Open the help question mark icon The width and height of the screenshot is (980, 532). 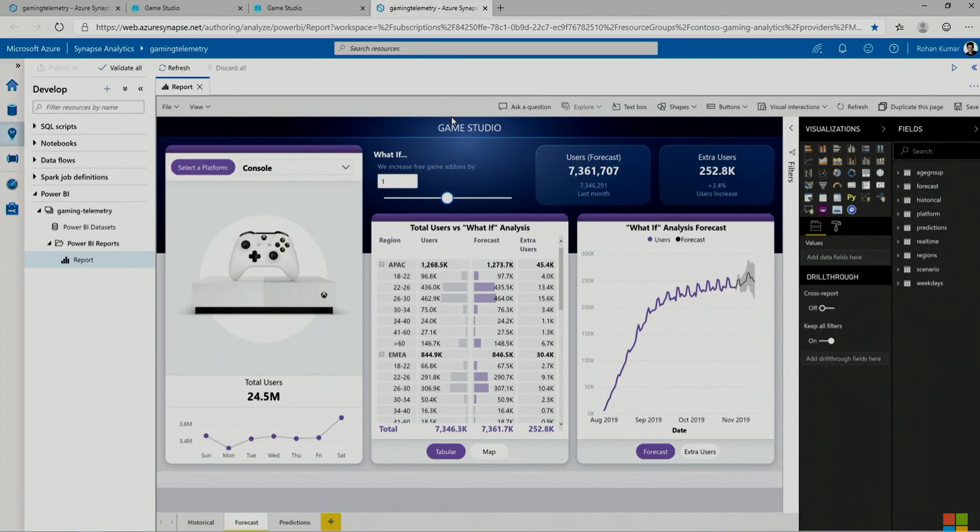[894, 49]
